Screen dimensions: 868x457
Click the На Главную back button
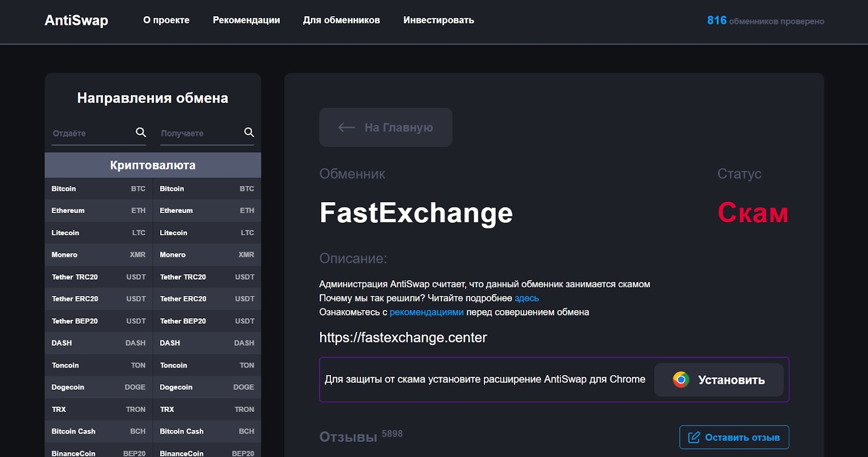click(x=386, y=127)
